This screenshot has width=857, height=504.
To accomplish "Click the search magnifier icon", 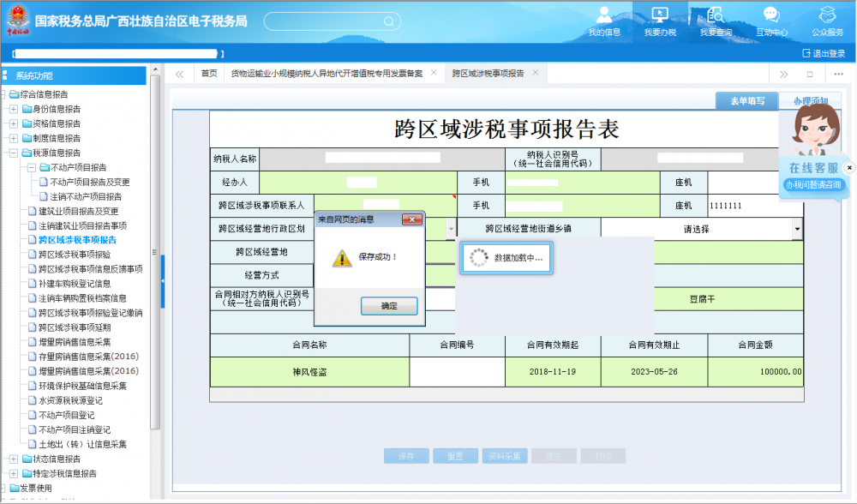I will point(389,21).
